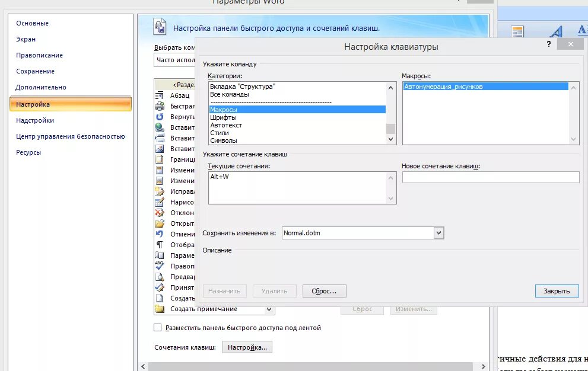Viewport: 588px width, 371px height.
Task: Click the Изменить... button behind dialog
Action: 414,309
